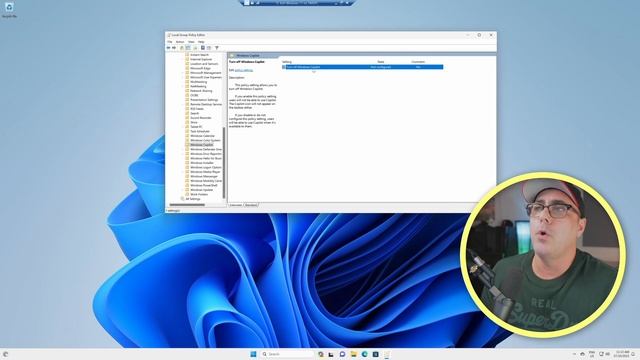Click the Forward arrow in the toolbar
Screen dimensions: 640x360
coord(174,48)
